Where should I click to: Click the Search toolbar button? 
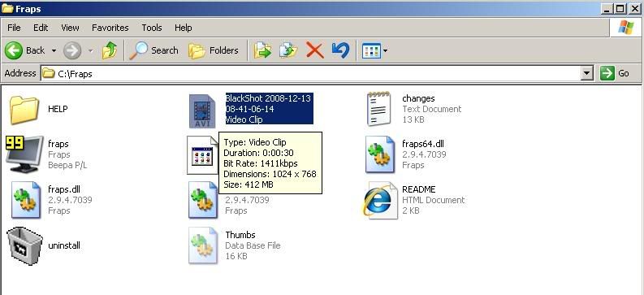(154, 50)
